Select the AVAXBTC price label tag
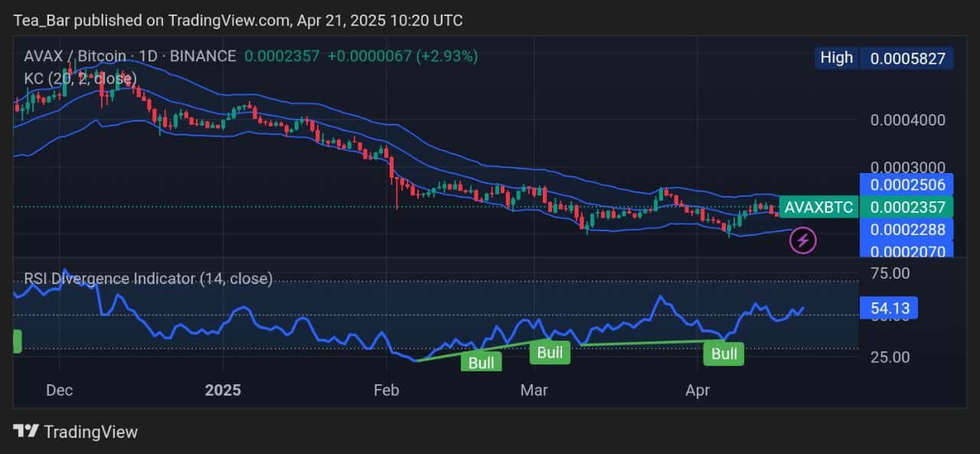980x454 pixels. (x=818, y=207)
